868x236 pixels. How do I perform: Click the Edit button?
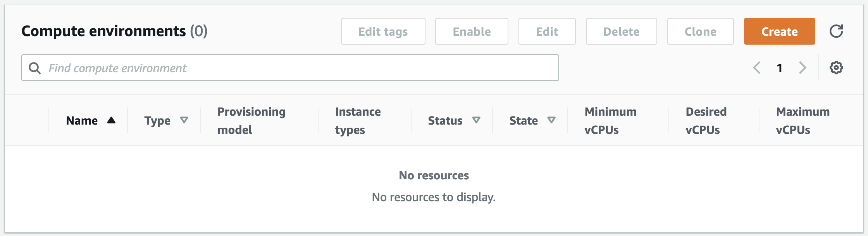tap(547, 31)
